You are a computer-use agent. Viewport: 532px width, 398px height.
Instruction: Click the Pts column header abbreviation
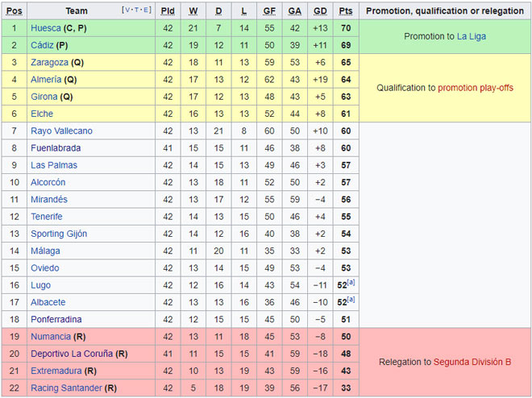(346, 11)
